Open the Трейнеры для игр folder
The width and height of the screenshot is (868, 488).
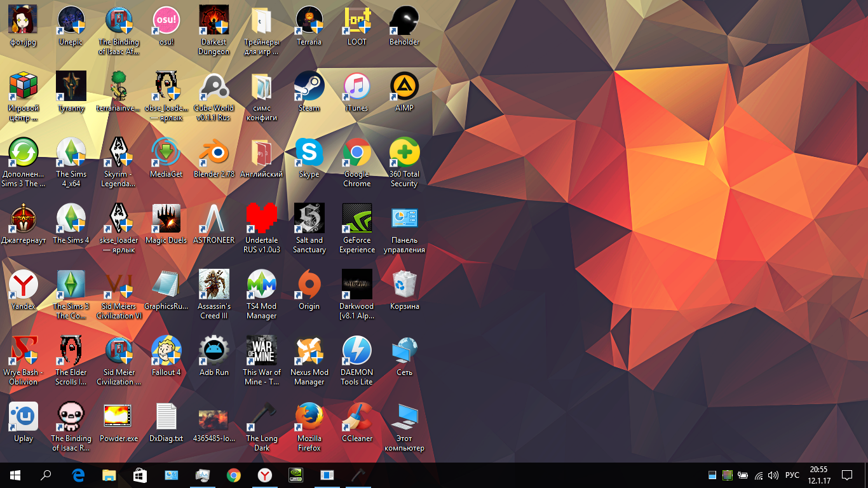[x=262, y=20]
